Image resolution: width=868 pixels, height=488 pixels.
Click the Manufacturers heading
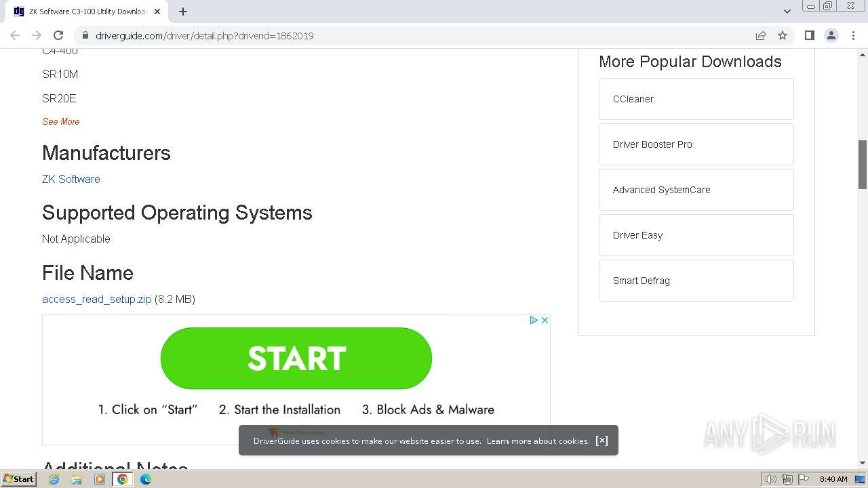tap(106, 153)
